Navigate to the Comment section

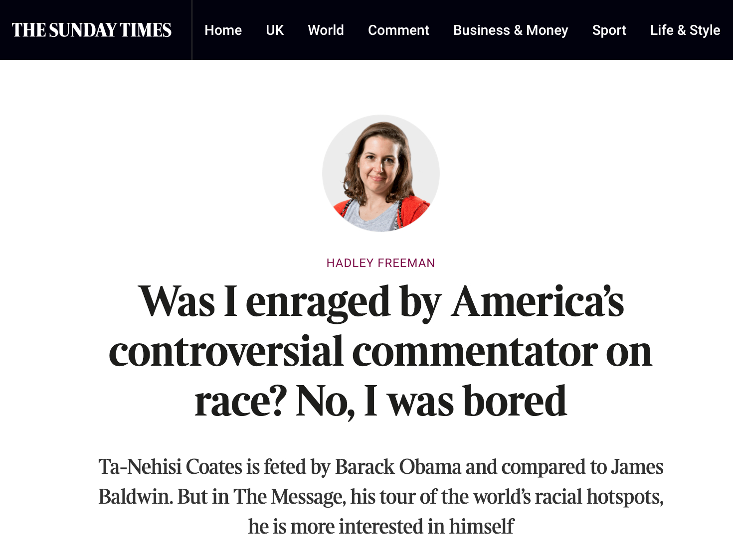pyautogui.click(x=398, y=30)
